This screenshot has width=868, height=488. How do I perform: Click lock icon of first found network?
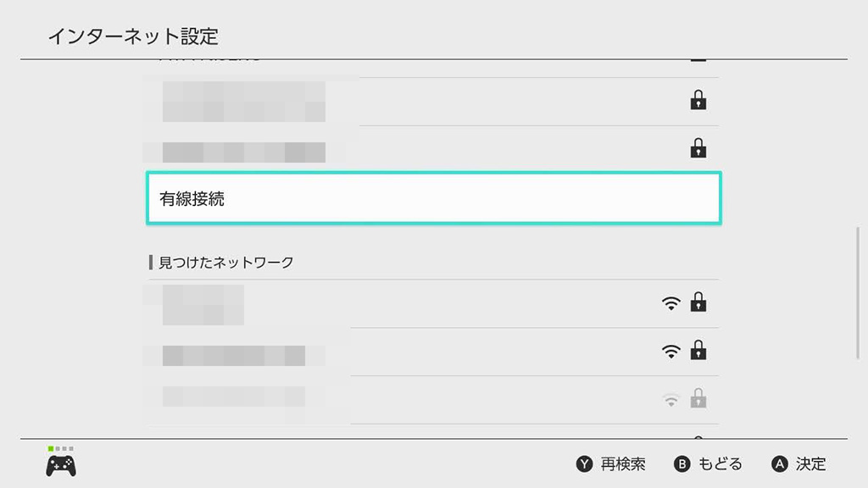(698, 302)
